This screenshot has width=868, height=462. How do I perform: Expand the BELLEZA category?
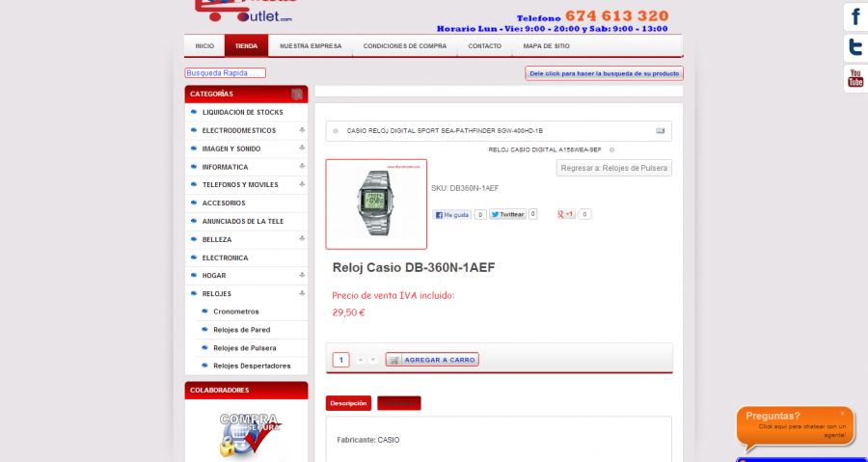(x=302, y=239)
